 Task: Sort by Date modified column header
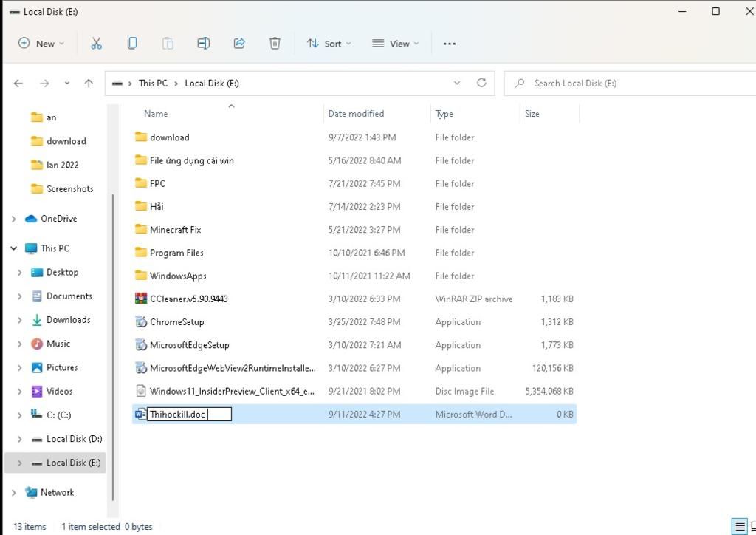357,114
